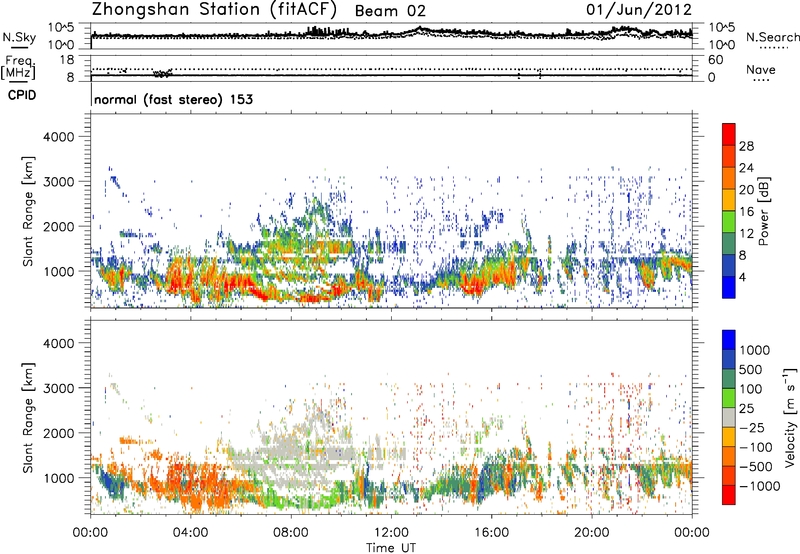Click the -25 velocity color bar label

[x=752, y=428]
